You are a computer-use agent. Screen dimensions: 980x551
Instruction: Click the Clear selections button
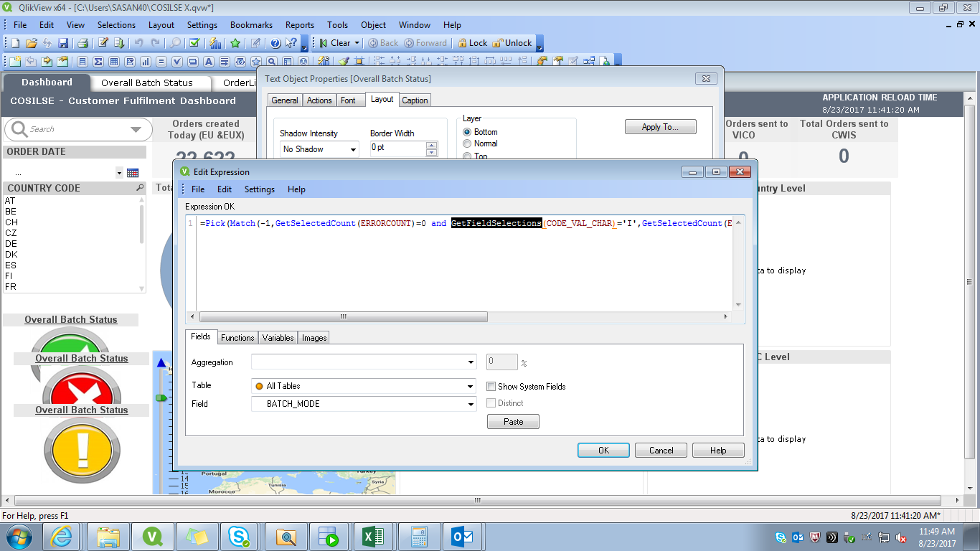coord(335,43)
